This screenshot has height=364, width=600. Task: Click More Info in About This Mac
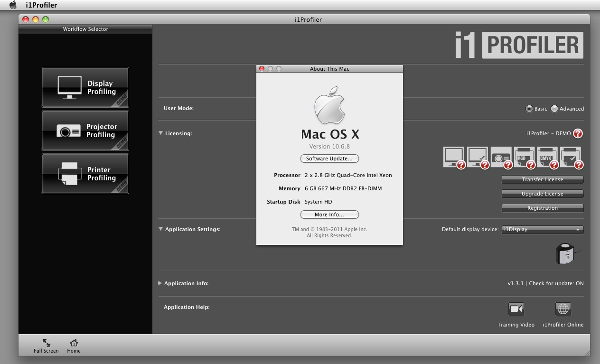click(x=329, y=215)
